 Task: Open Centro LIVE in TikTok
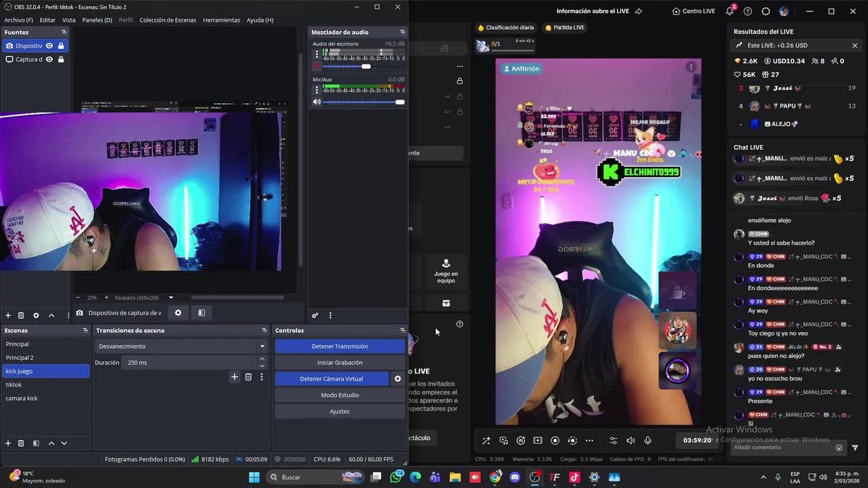(693, 12)
